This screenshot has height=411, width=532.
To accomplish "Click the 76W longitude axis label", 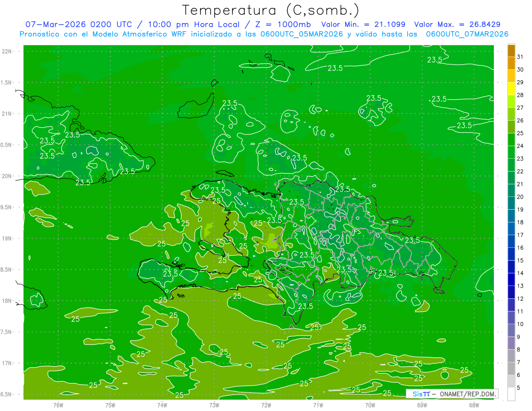I will coord(58,405).
